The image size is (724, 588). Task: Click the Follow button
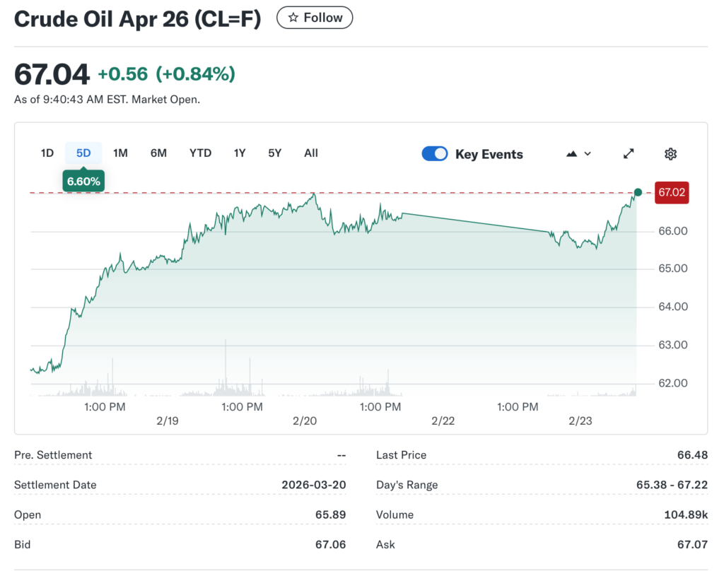pos(314,17)
